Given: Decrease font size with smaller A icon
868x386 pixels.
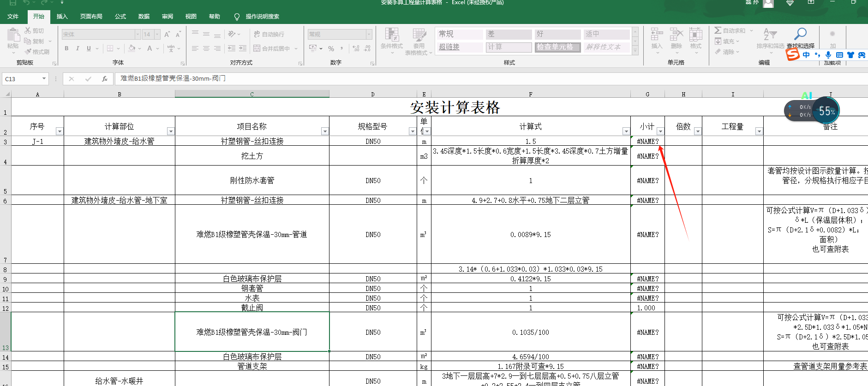Looking at the screenshot, I should point(178,34).
